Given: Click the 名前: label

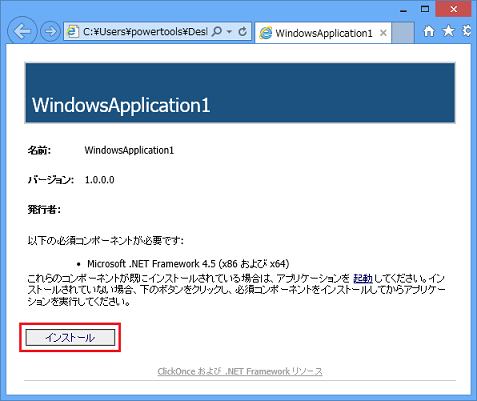Looking at the screenshot, I should click(x=39, y=151).
